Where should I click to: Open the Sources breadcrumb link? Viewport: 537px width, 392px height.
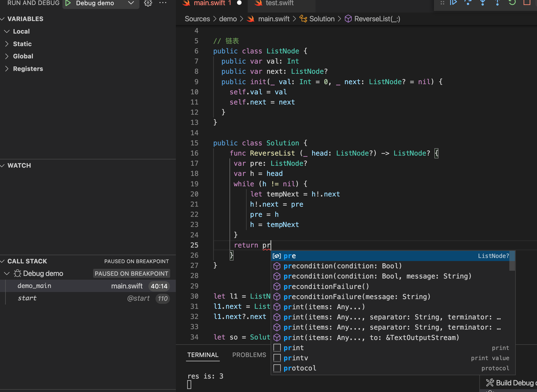coord(197,19)
